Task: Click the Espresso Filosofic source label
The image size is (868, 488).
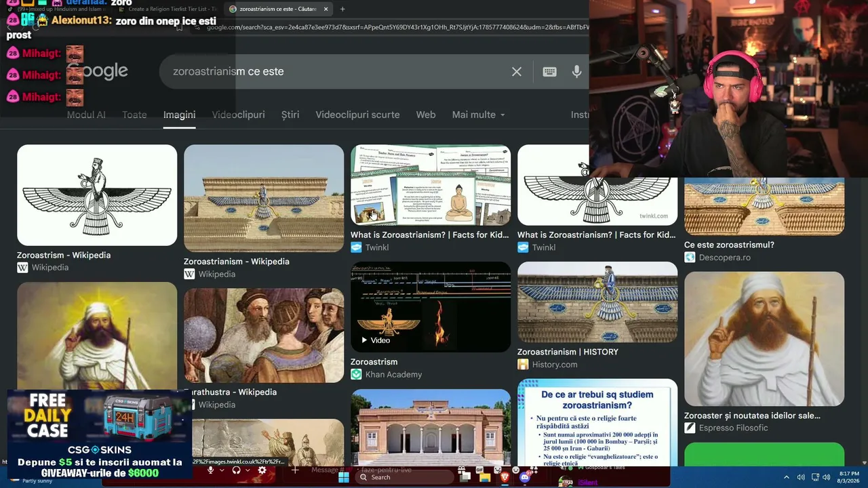Action: pos(726,428)
